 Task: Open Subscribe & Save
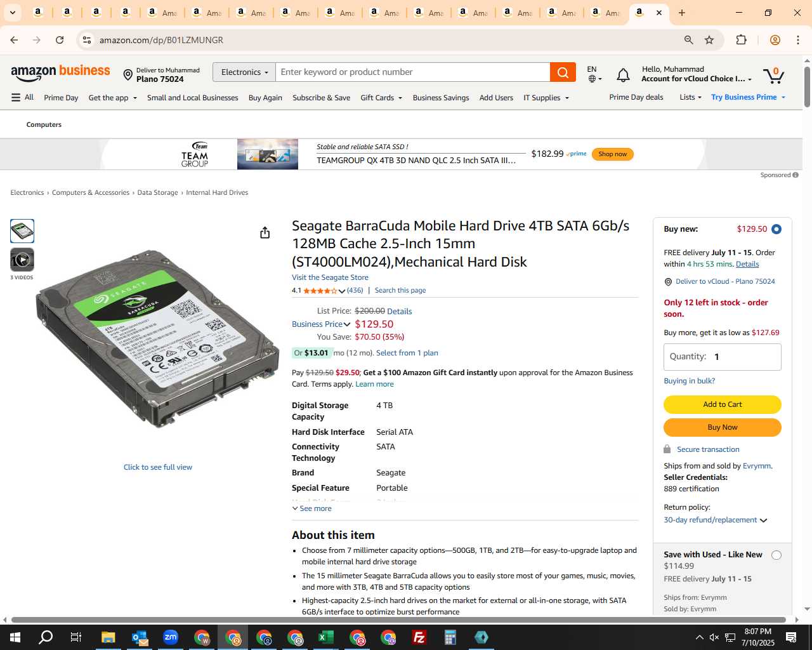tap(321, 98)
